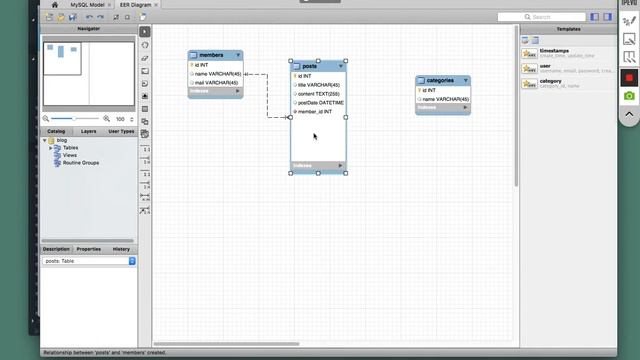The width and height of the screenshot is (640, 360).
Task: Choose 1:n non-identifying relationship tool
Action: click(145, 160)
